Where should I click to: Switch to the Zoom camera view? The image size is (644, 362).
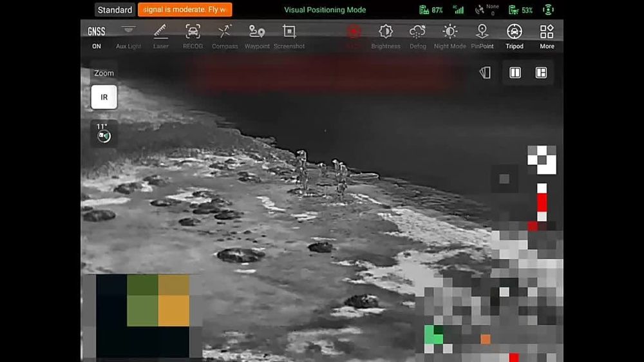point(104,73)
